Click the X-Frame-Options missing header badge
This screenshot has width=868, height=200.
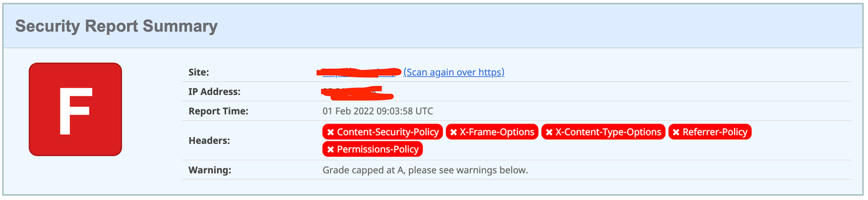[x=492, y=132]
